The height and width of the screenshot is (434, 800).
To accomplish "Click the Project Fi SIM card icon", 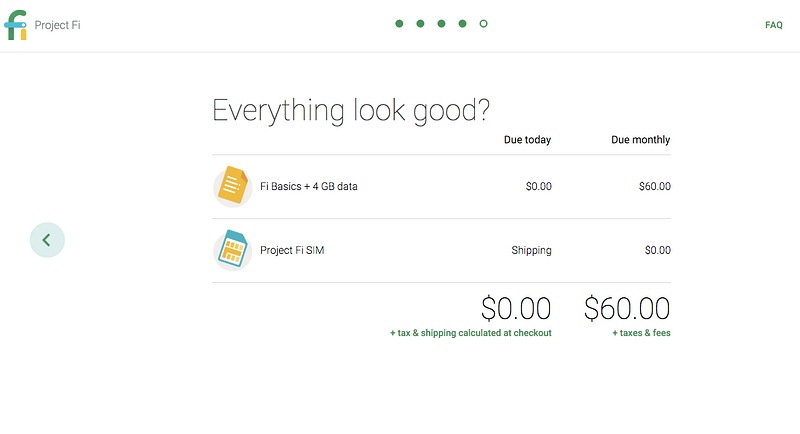I will [233, 250].
